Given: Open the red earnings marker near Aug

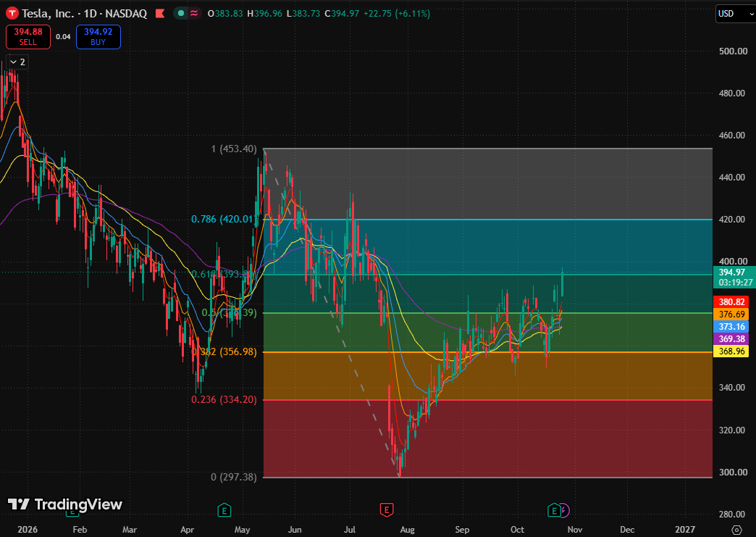Looking at the screenshot, I should [x=386, y=509].
